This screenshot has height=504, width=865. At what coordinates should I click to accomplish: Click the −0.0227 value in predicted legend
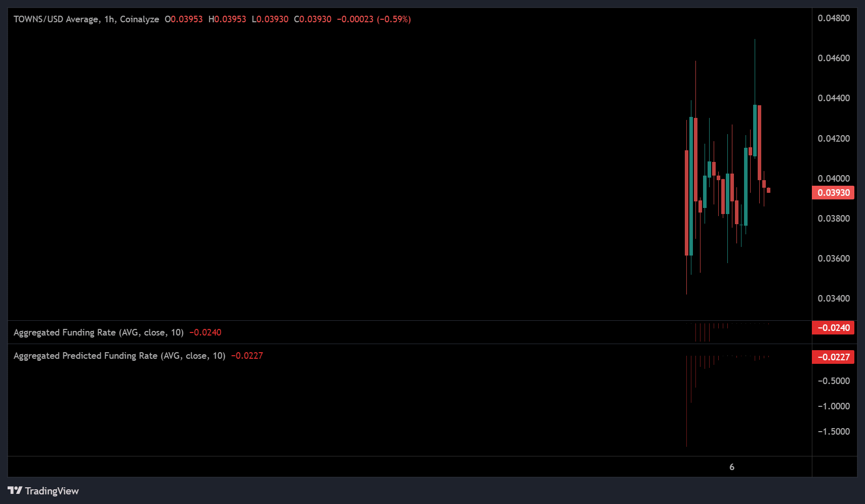click(x=247, y=356)
